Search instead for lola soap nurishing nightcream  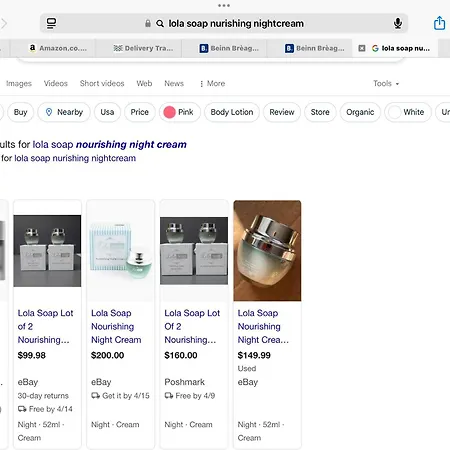tap(75, 158)
